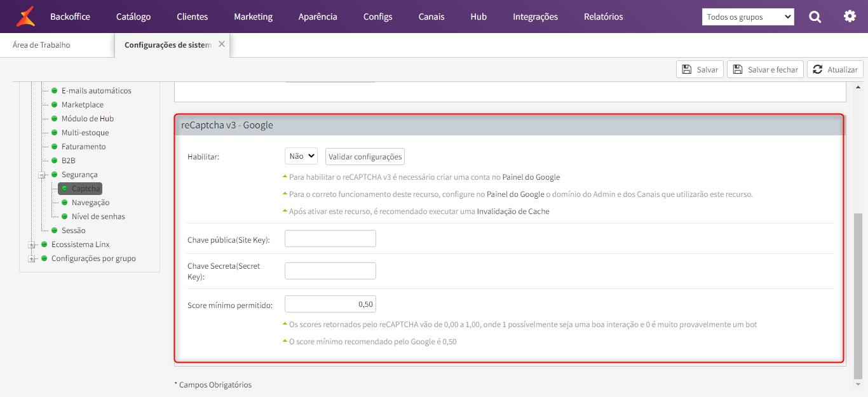Click the Atualizar button
The height and width of the screenshot is (397, 868).
[x=835, y=69]
